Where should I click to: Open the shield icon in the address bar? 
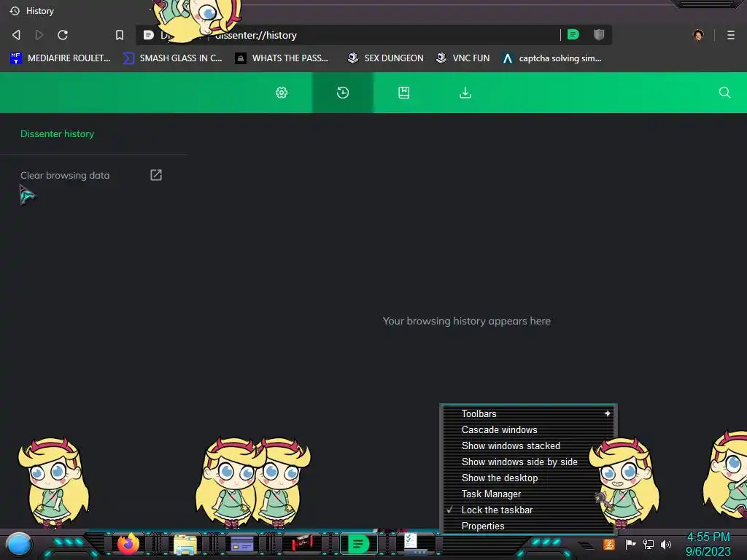(x=599, y=34)
